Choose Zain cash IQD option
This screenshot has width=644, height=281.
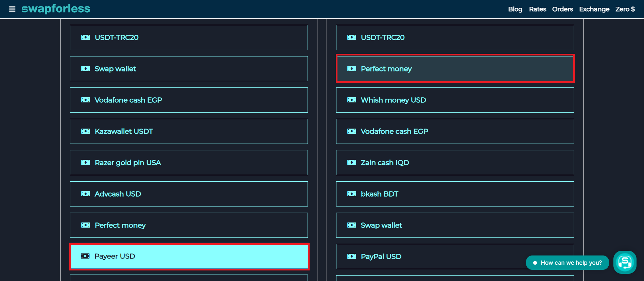pyautogui.click(x=455, y=163)
